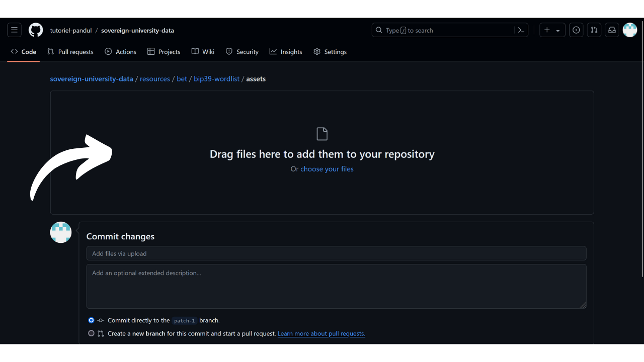Click the GitHub logo icon
This screenshot has width=644, height=362.
[36, 30]
